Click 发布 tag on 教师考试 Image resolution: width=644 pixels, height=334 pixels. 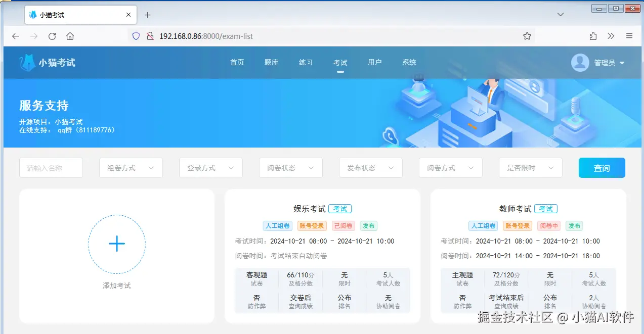coord(574,226)
